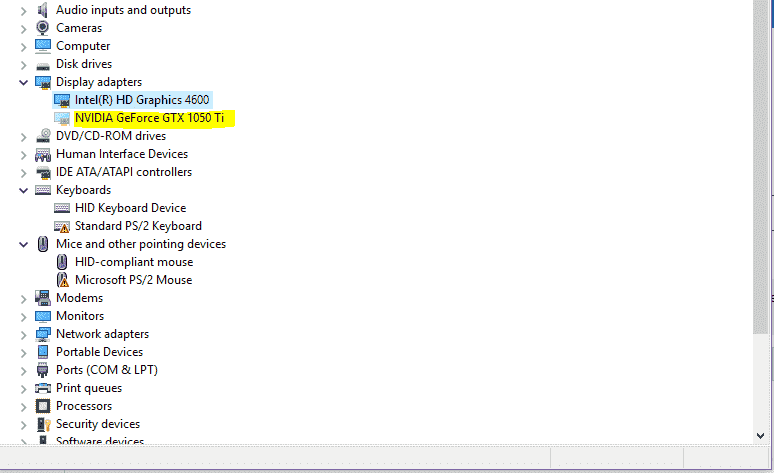Select the Processors label
Image resolution: width=774 pixels, height=473 pixels.
pos(84,406)
